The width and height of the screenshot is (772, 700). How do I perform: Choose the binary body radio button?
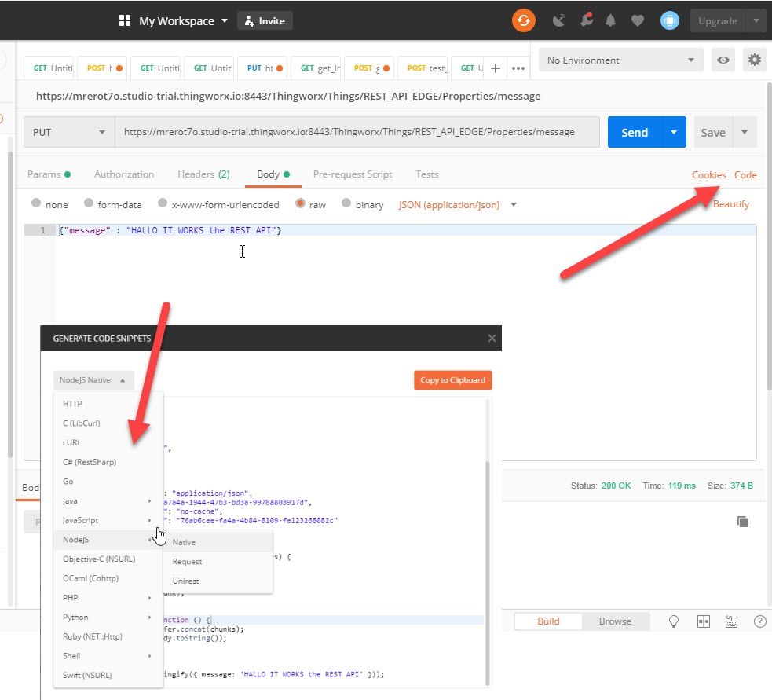[x=346, y=203]
